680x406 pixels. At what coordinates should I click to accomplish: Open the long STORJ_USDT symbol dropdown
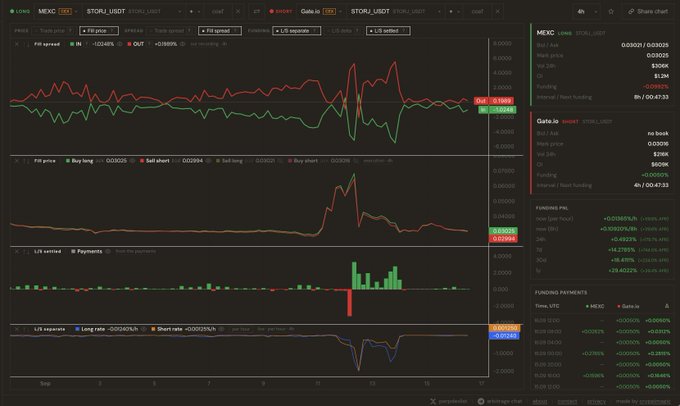[134, 11]
